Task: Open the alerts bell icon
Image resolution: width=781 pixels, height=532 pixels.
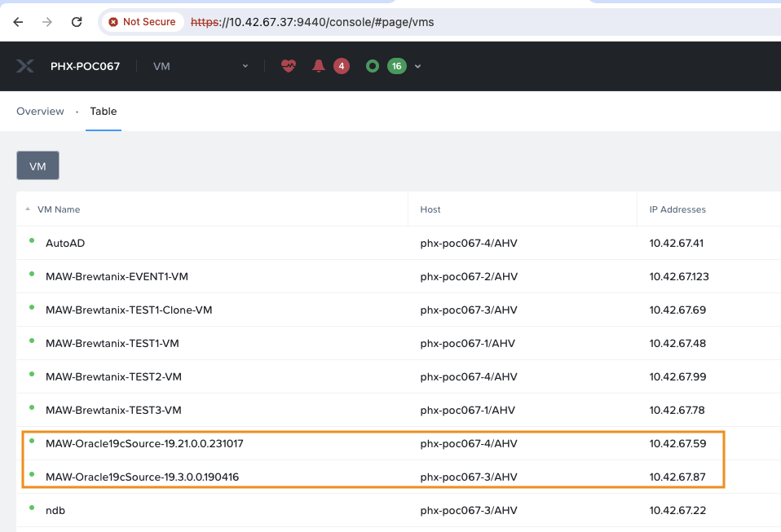Action: 319,66
